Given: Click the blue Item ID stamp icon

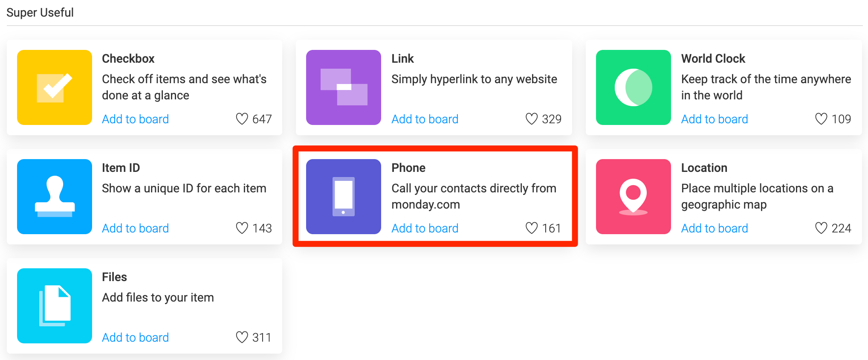Looking at the screenshot, I should pyautogui.click(x=55, y=197).
